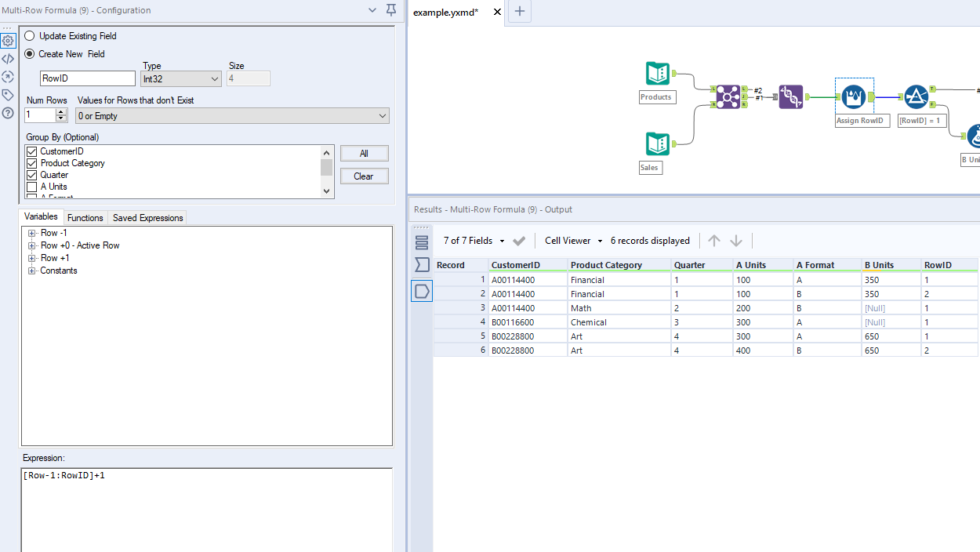Image resolution: width=980 pixels, height=552 pixels.
Task: Open the Saved Expressions tab
Action: click(x=147, y=217)
